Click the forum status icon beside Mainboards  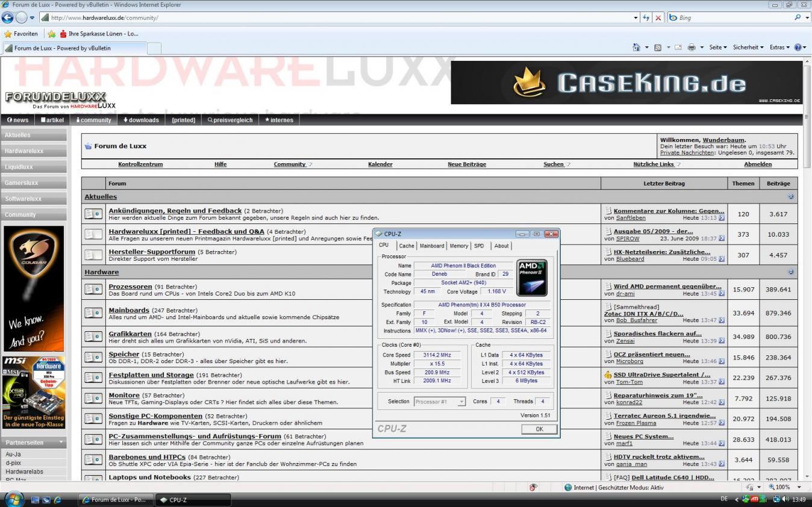[x=93, y=313]
